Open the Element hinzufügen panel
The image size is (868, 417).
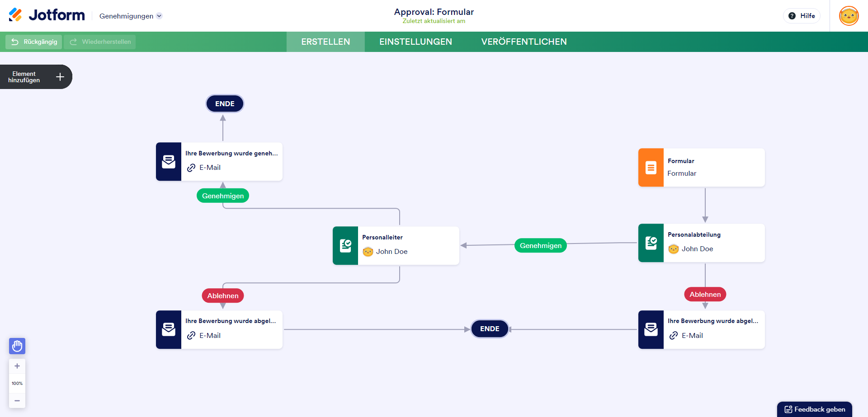coord(36,77)
